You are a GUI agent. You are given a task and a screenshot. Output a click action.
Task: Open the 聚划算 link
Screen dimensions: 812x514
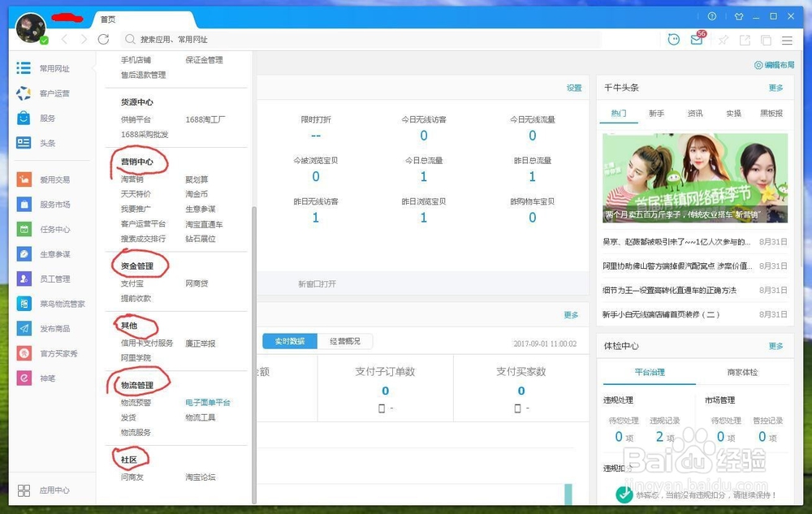point(197,179)
